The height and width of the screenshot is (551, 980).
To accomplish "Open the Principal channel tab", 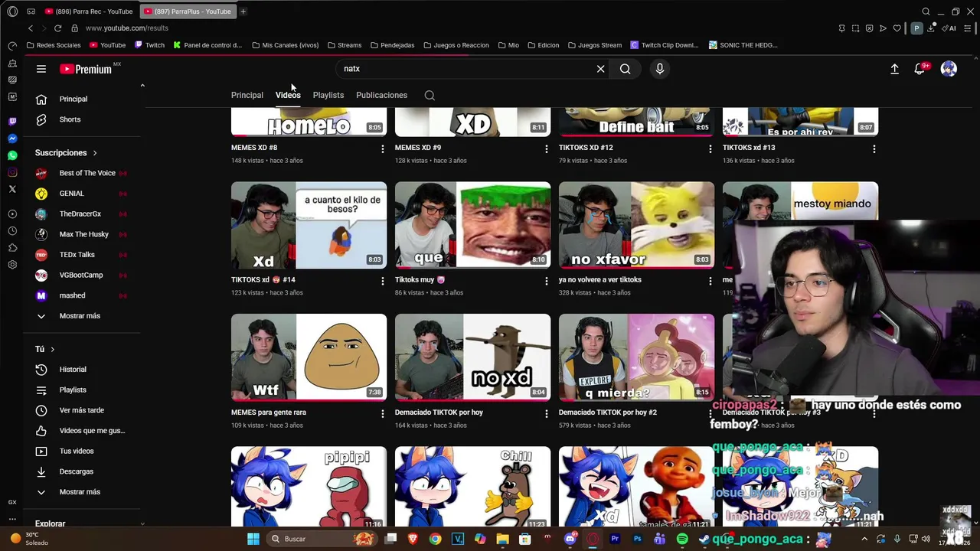I will click(x=247, y=95).
